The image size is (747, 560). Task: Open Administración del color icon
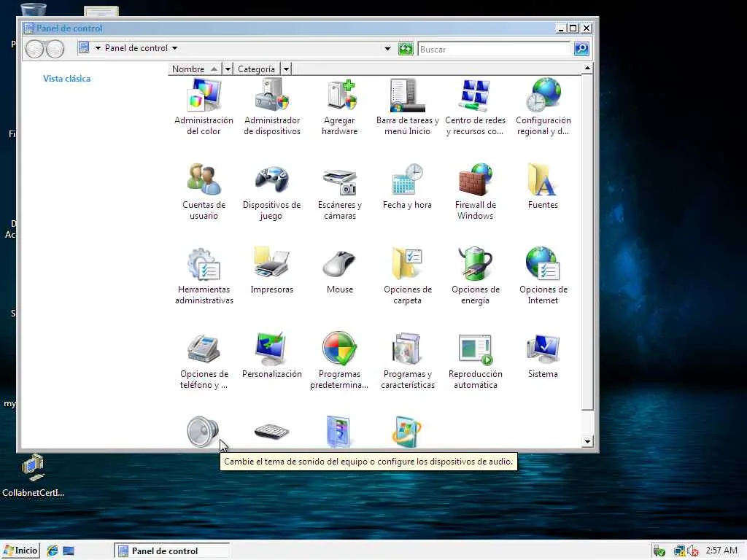[x=204, y=96]
